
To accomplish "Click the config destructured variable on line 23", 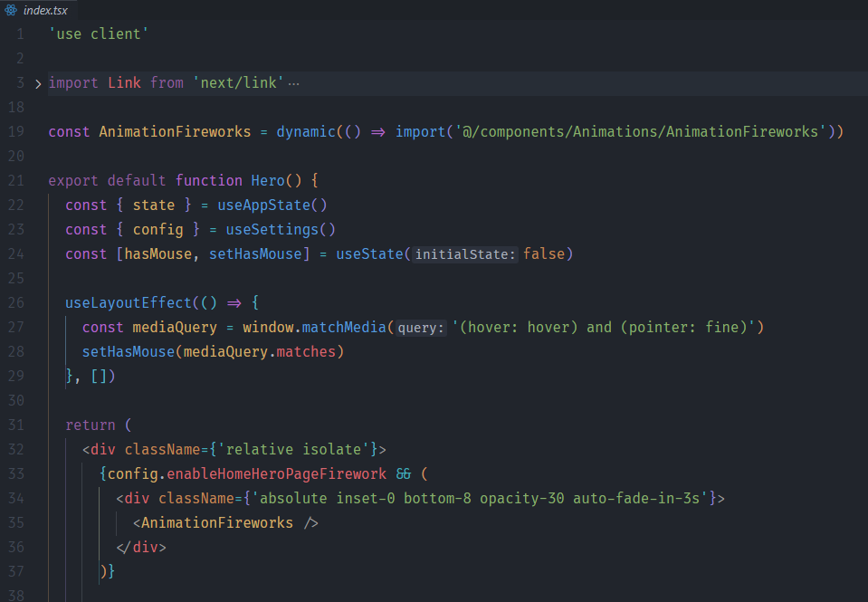I will pos(157,229).
